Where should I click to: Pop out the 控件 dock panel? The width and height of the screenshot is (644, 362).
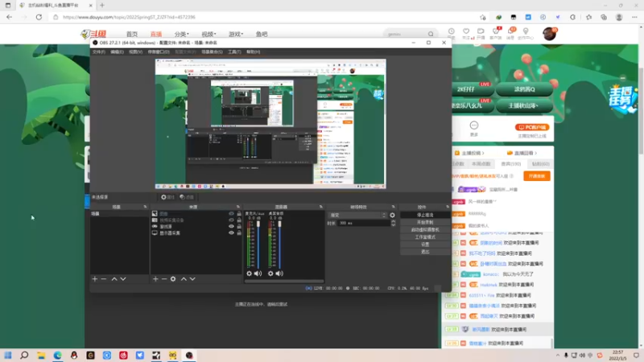448,207
